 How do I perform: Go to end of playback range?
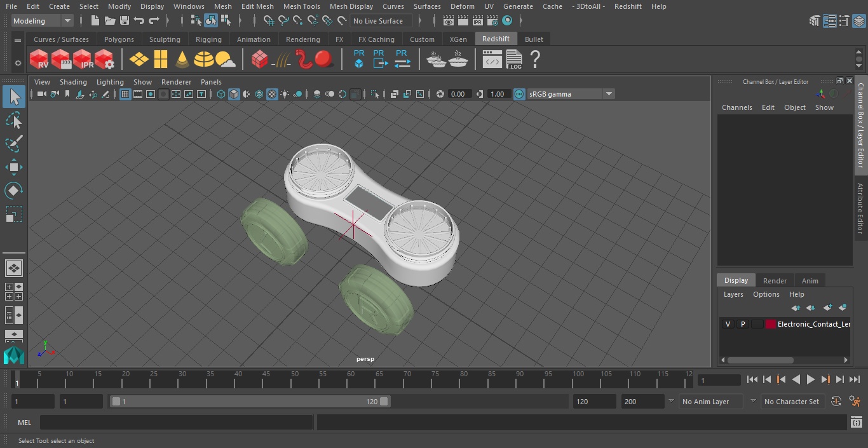pyautogui.click(x=855, y=379)
